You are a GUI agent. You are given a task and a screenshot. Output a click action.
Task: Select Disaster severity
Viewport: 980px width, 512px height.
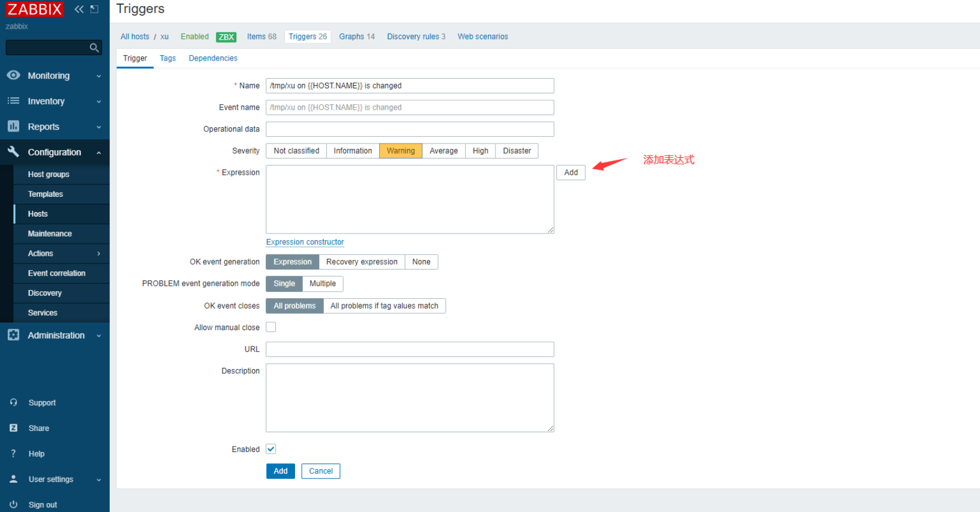click(x=517, y=151)
